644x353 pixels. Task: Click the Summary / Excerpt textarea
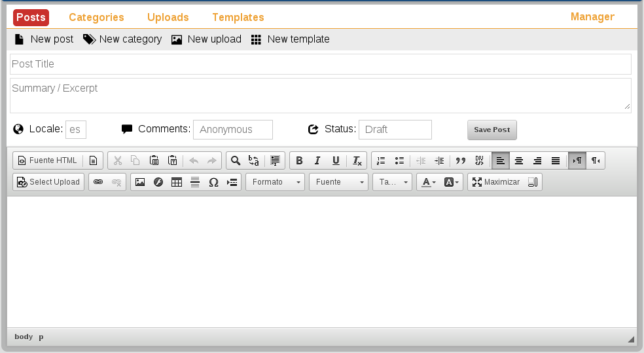tap(320, 96)
